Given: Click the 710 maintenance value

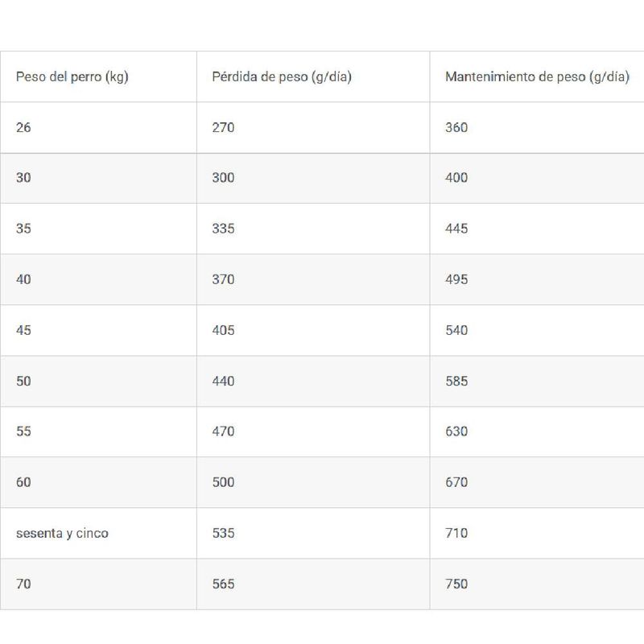Looking at the screenshot, I should [x=456, y=533].
